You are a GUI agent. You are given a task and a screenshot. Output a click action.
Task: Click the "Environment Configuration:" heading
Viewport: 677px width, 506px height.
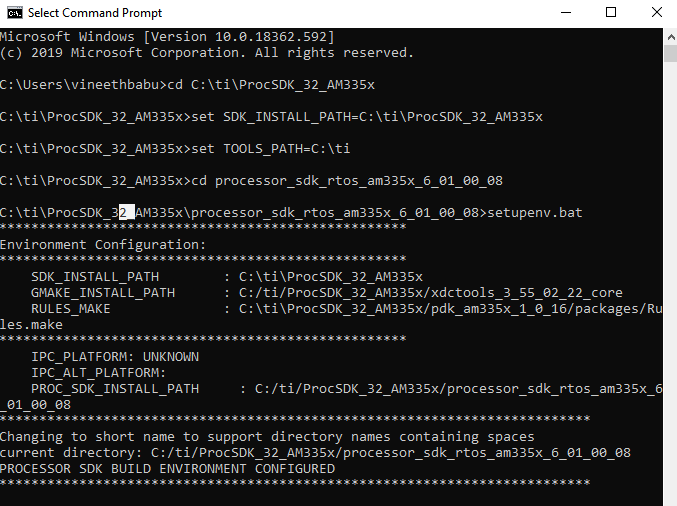coord(102,245)
